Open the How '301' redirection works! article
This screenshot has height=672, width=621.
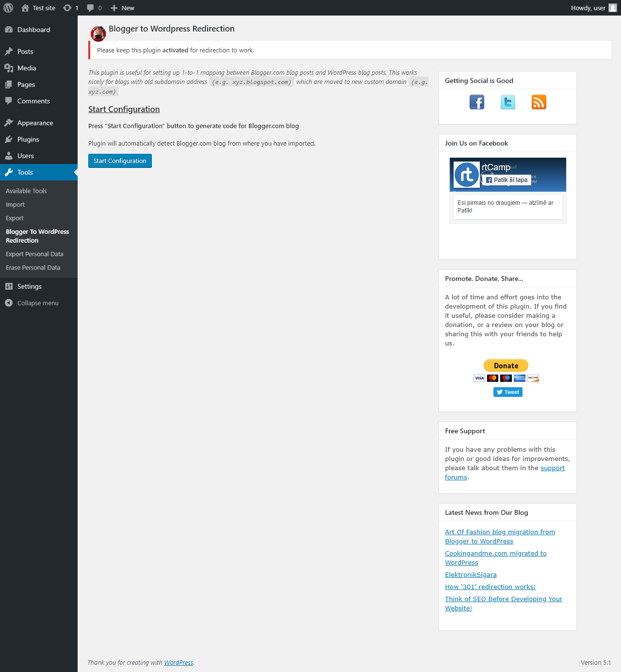(x=490, y=587)
